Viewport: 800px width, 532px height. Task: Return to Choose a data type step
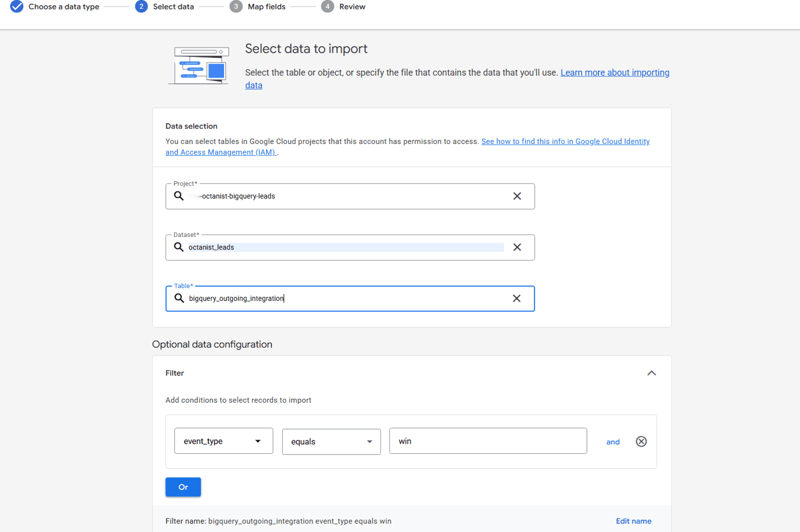(63, 7)
